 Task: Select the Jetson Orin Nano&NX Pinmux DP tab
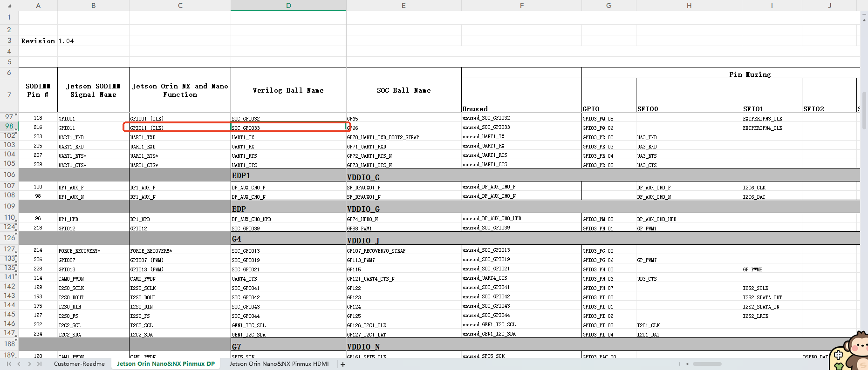[165, 364]
